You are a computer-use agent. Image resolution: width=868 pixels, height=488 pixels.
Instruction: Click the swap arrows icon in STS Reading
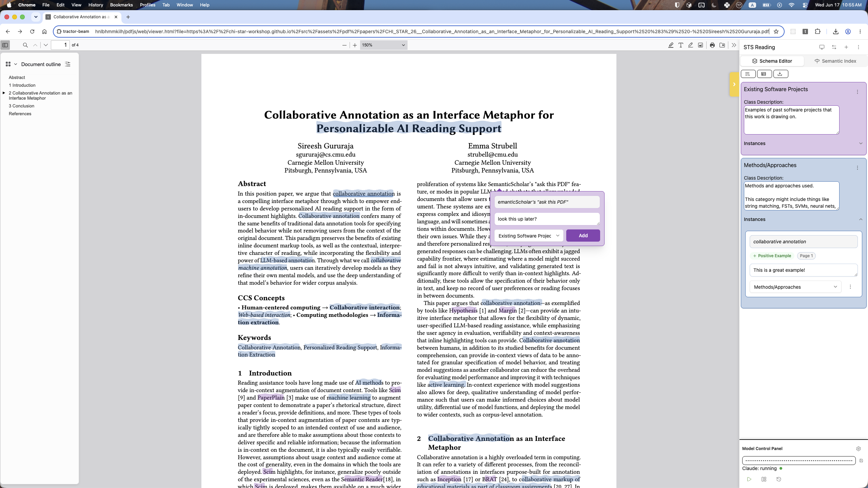834,47
